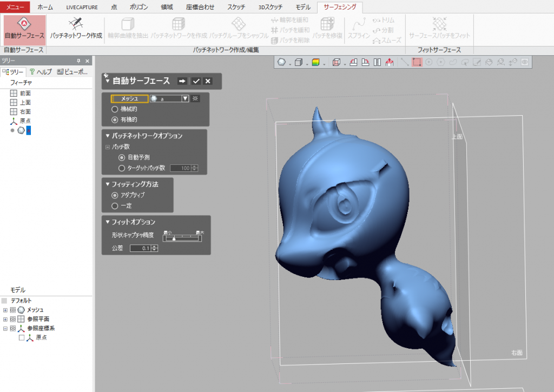
Task: Select the 一定 fitting radio button
Action: click(115, 205)
